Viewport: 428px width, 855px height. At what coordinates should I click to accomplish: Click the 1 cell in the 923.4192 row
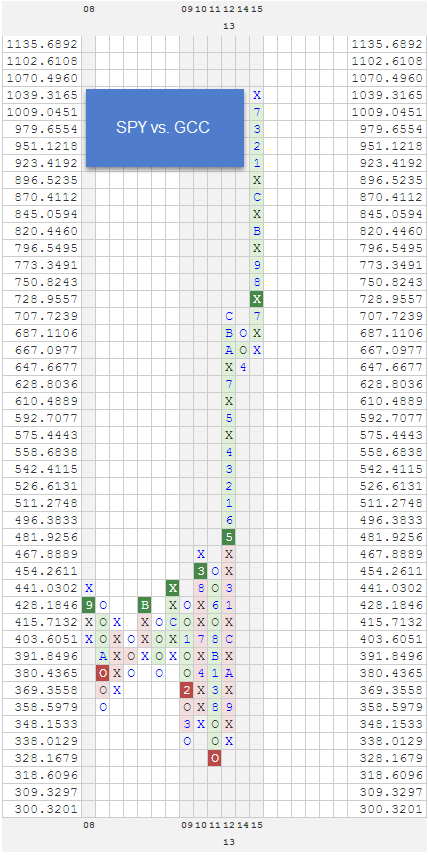(257, 163)
